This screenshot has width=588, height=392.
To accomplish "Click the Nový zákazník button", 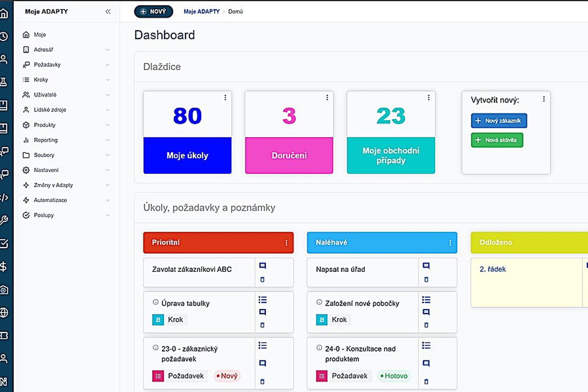I will (499, 121).
